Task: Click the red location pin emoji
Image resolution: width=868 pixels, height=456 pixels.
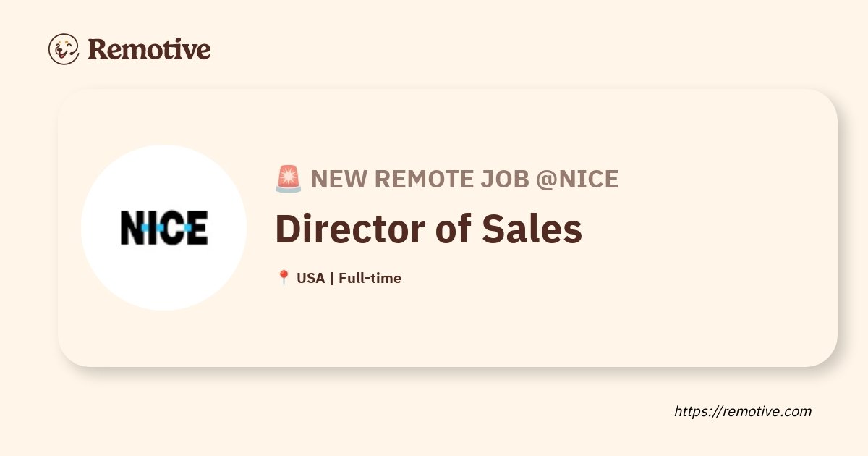Action: click(284, 278)
